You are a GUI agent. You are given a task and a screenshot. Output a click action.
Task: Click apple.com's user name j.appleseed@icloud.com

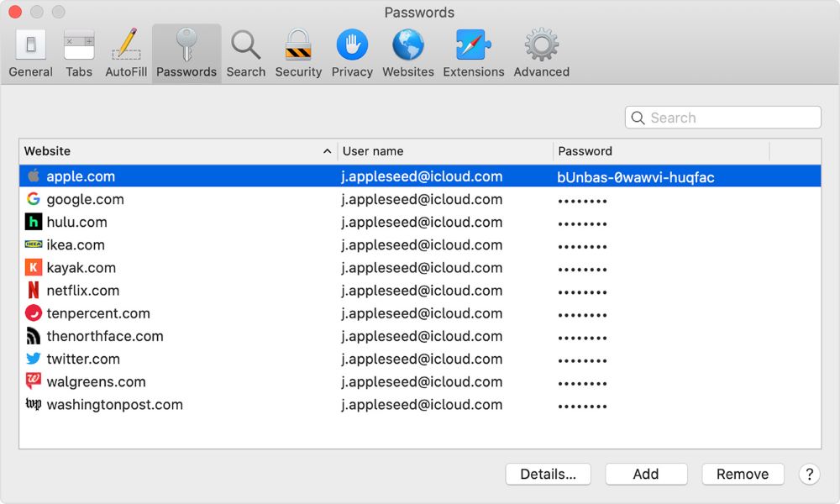tap(423, 176)
